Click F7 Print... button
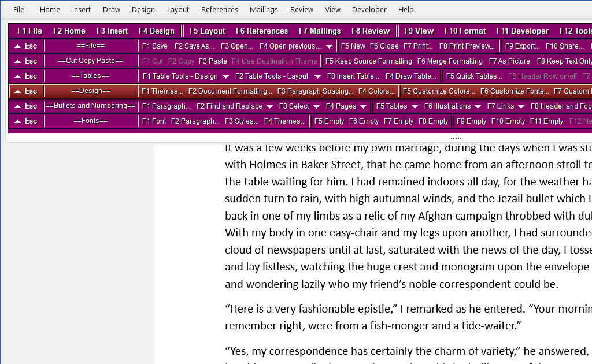The image size is (592, 364). pos(418,46)
